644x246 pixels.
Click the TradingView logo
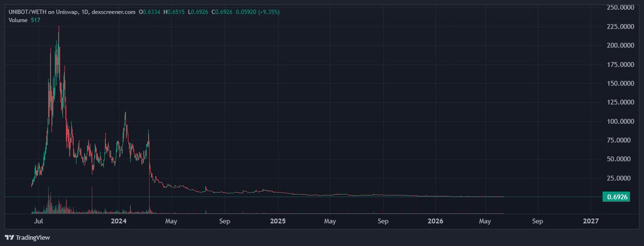[27, 237]
